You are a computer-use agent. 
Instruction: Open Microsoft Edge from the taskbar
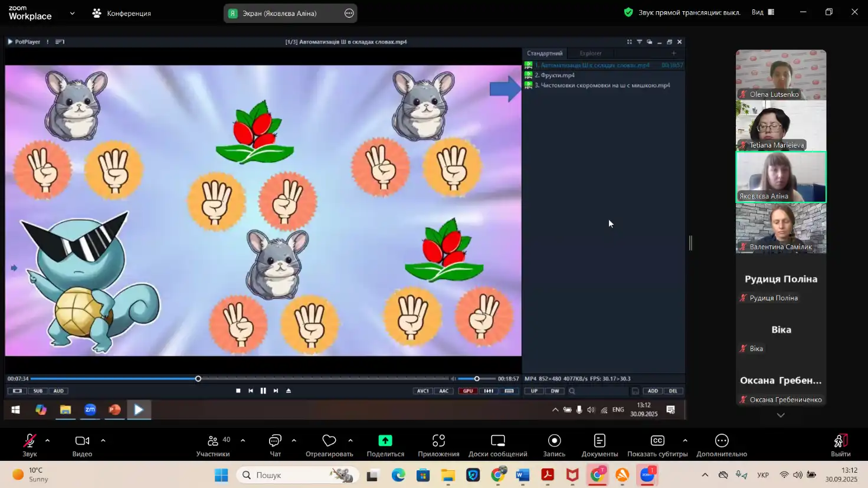click(398, 475)
